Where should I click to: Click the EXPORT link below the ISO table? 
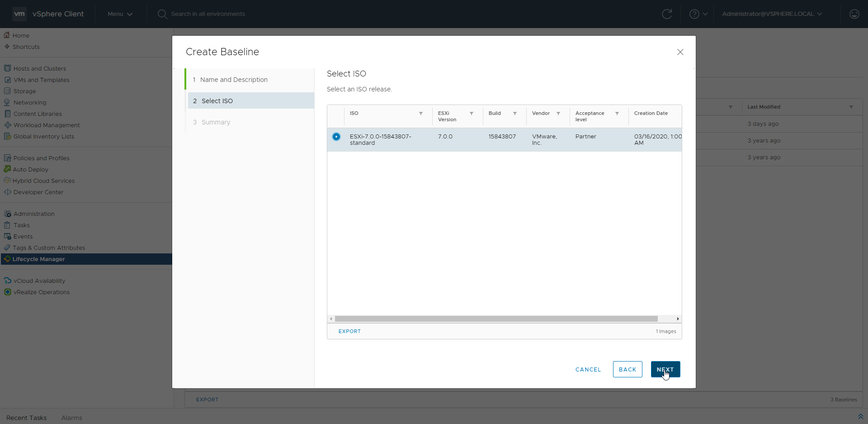tap(349, 331)
